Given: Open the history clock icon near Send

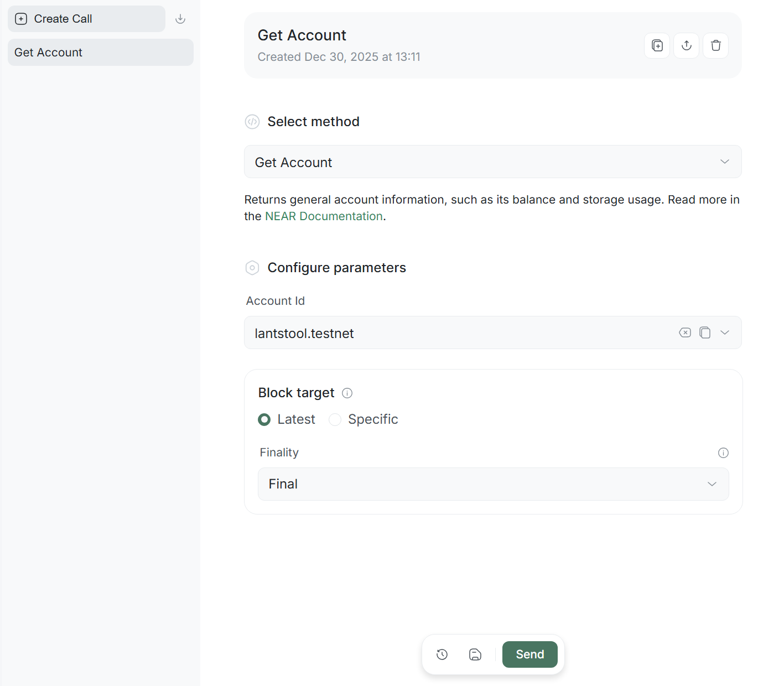Looking at the screenshot, I should 442,654.
